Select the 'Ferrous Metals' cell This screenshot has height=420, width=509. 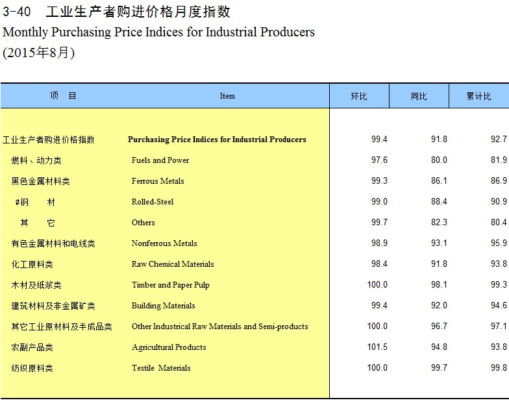click(158, 181)
